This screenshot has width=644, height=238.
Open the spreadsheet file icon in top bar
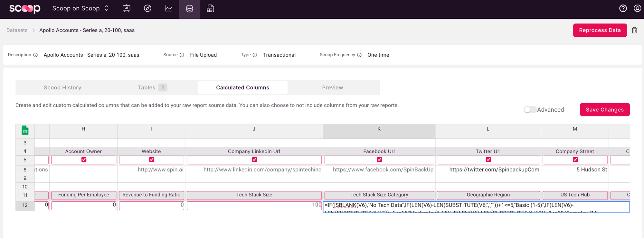coord(210,9)
